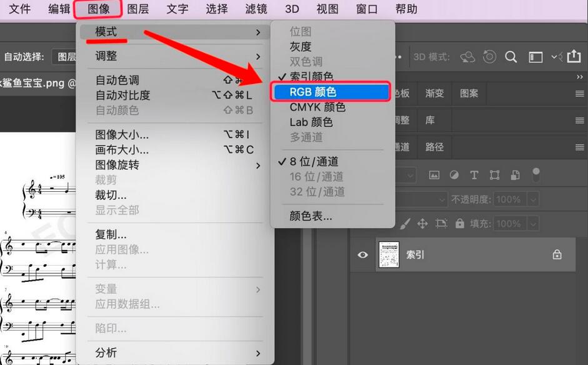Select the Type layer filter icon
Image resolution: width=588 pixels, height=365 pixels.
[474, 175]
